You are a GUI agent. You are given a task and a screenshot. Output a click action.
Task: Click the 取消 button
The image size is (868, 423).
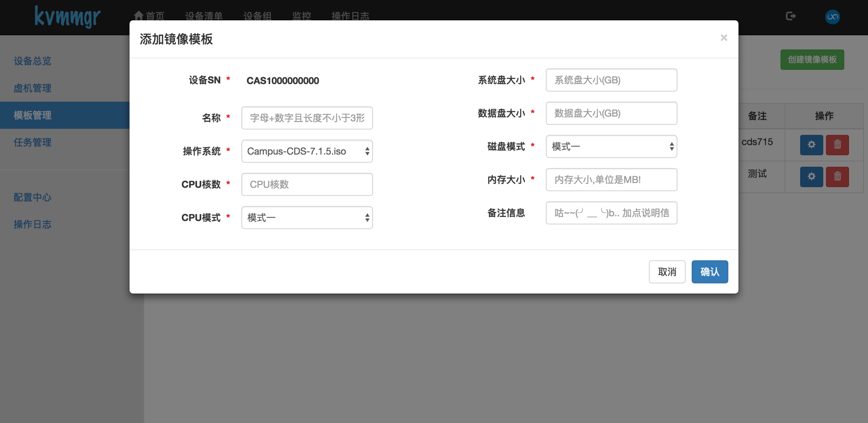pos(666,272)
